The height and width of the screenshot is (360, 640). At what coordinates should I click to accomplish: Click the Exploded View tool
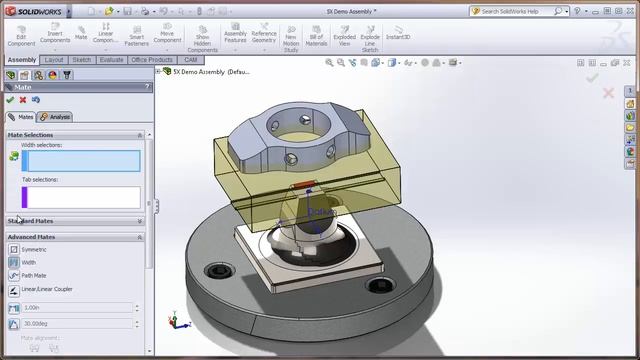pyautogui.click(x=344, y=36)
